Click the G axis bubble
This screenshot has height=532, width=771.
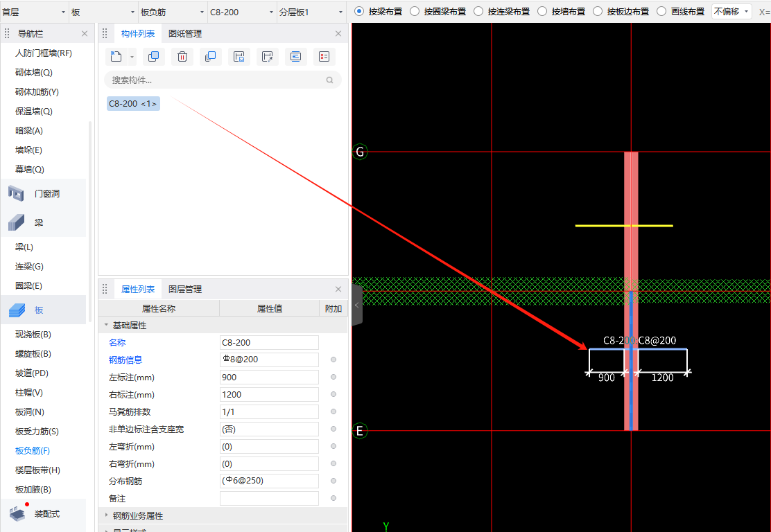point(360,152)
